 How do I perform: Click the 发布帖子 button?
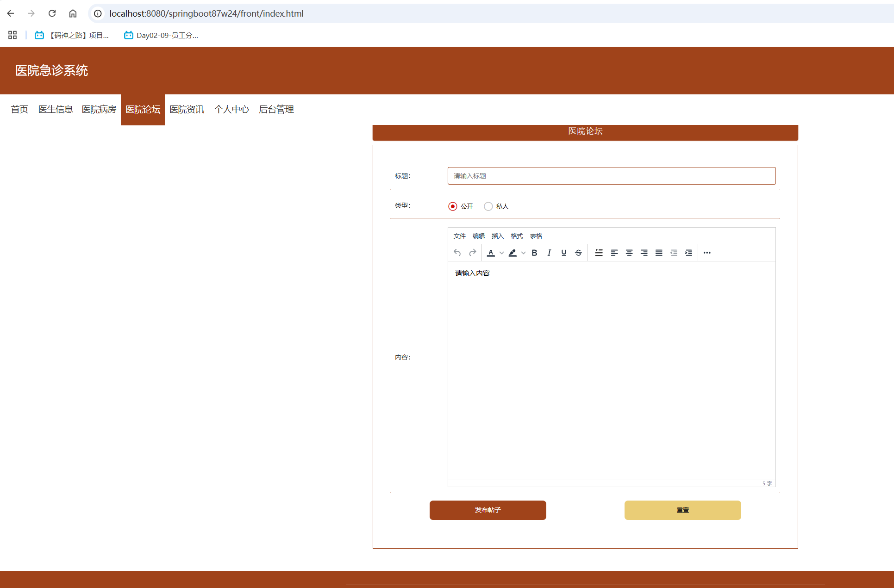488,510
